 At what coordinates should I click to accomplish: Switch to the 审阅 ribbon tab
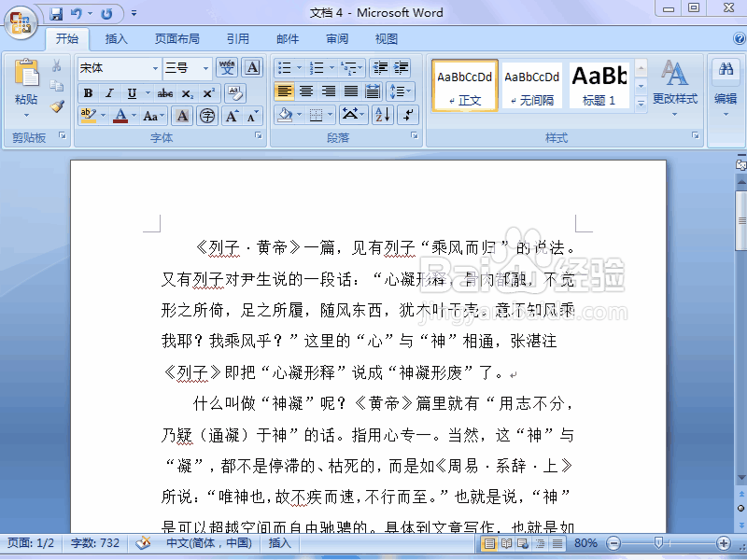[x=336, y=38]
